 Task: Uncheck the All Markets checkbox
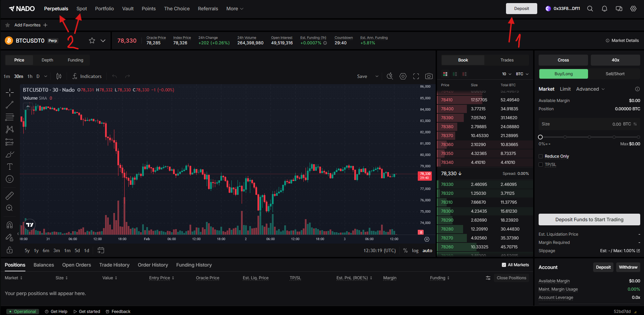tap(504, 265)
